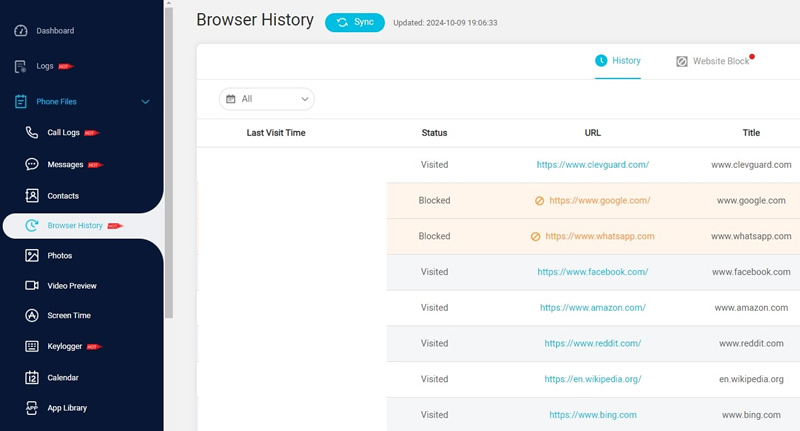Click the Logs document icon
The width and height of the screenshot is (800, 431).
coord(20,66)
